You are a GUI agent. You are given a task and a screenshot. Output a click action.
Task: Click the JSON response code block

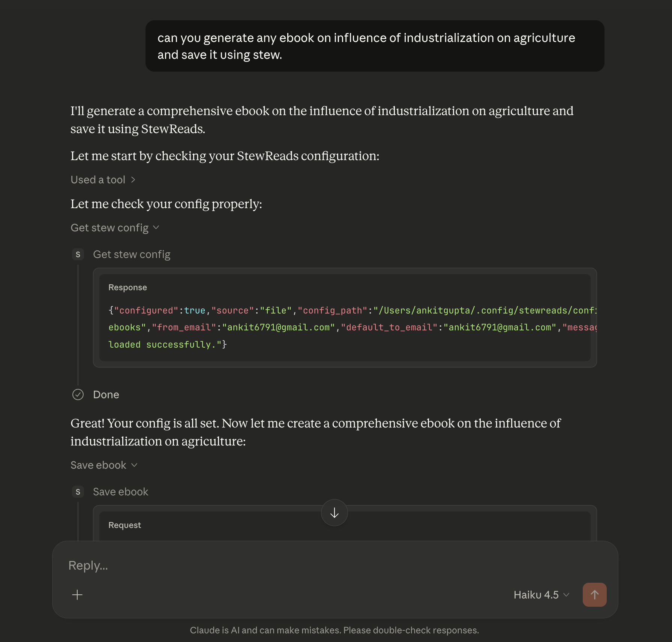coord(345,327)
